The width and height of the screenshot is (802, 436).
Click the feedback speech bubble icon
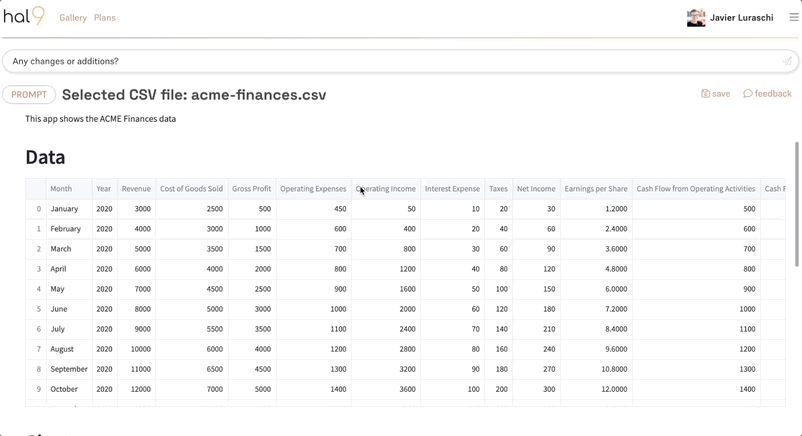748,94
